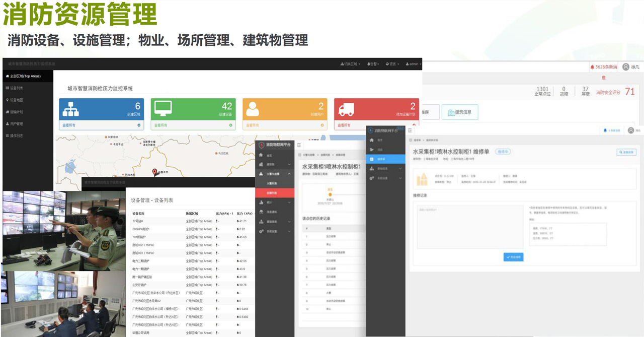
Task: Click the blue submit button below 维修记录
Action: 513,257
